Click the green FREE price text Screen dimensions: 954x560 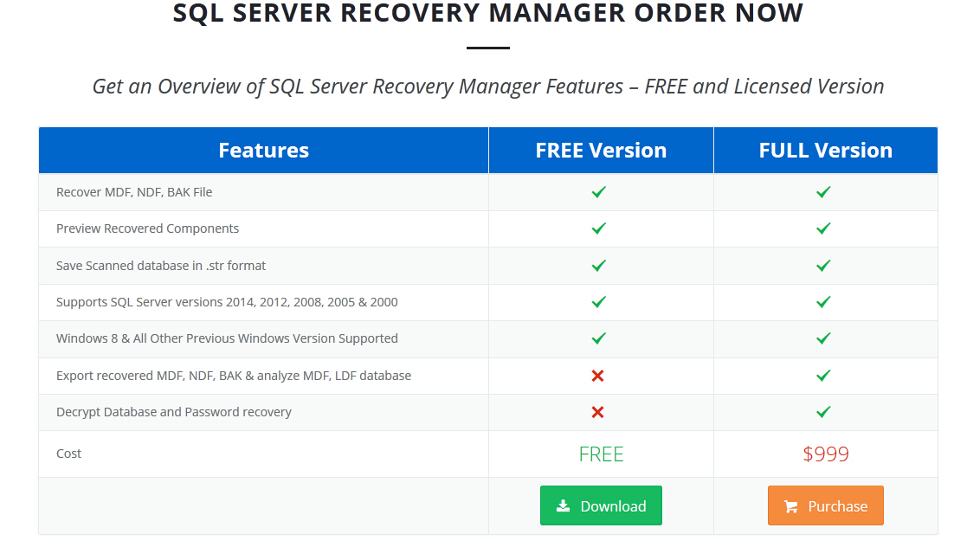[601, 454]
